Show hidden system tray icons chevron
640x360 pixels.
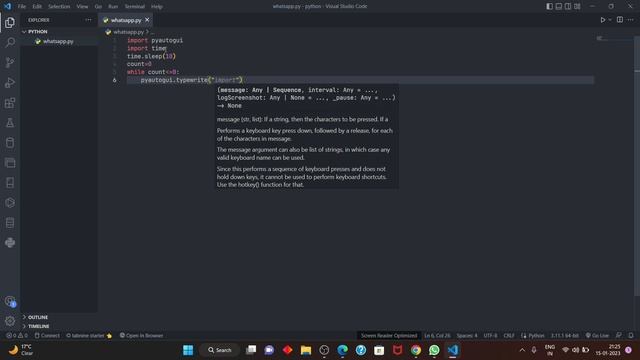click(522, 350)
